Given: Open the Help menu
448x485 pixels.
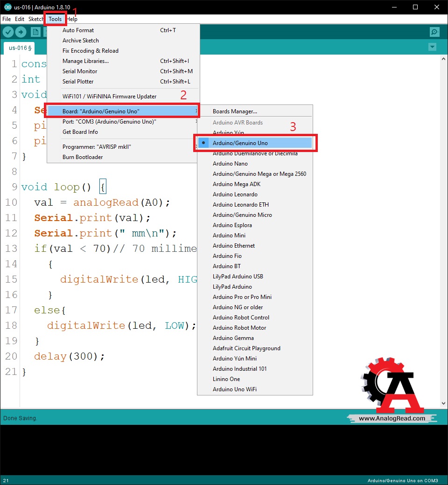Looking at the screenshot, I should coord(72,19).
